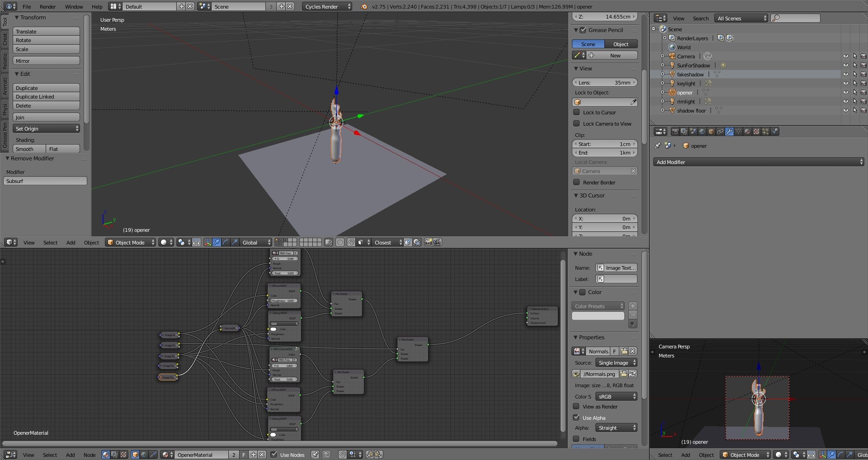Hide the keylight object via its eye icon

pyautogui.click(x=846, y=83)
